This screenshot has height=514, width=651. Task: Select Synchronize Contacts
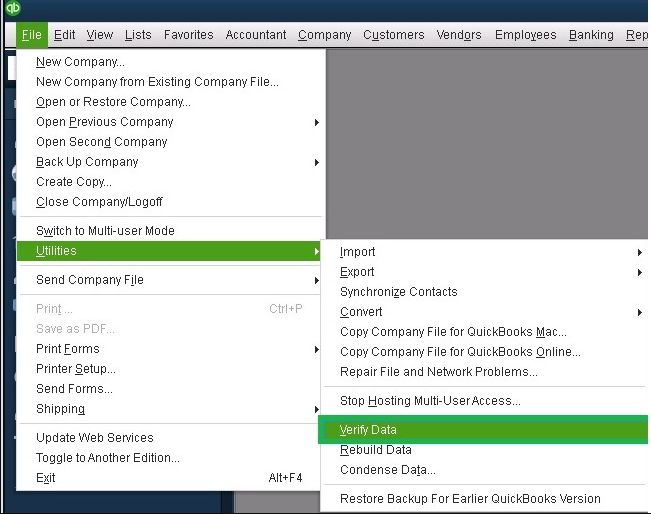tap(485, 292)
